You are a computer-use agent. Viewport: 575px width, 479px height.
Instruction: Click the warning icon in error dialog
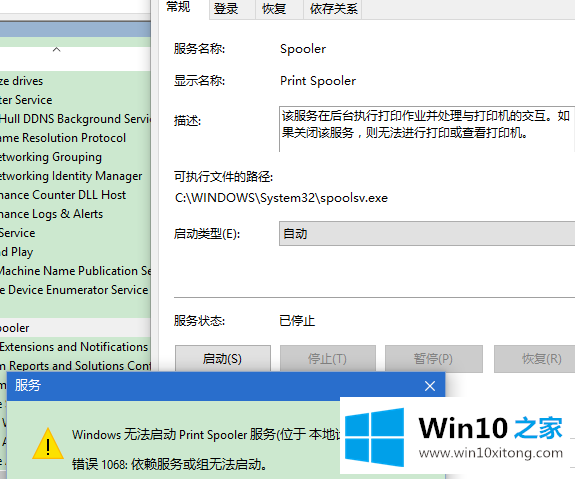pos(48,444)
